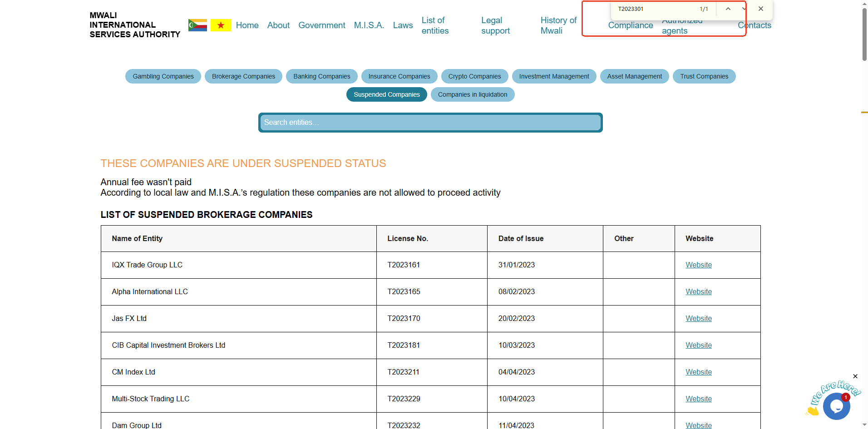This screenshot has height=429, width=868.
Task: Click the find bar text field
Action: point(654,9)
